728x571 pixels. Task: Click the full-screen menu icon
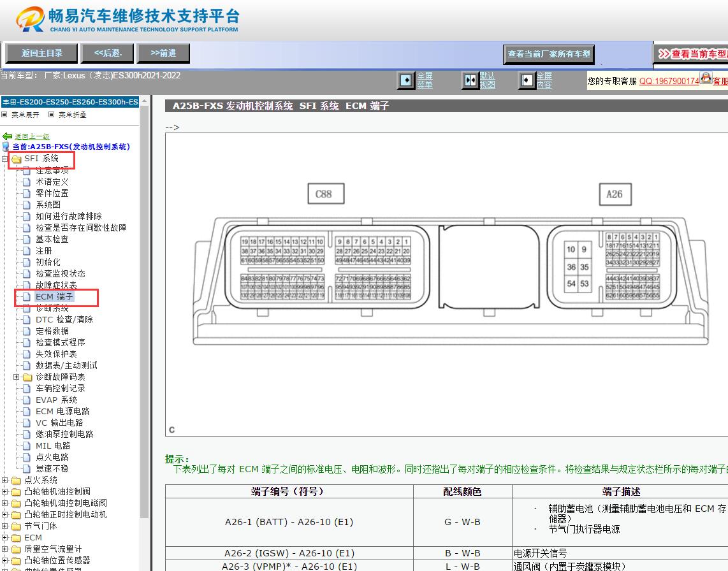[406, 80]
